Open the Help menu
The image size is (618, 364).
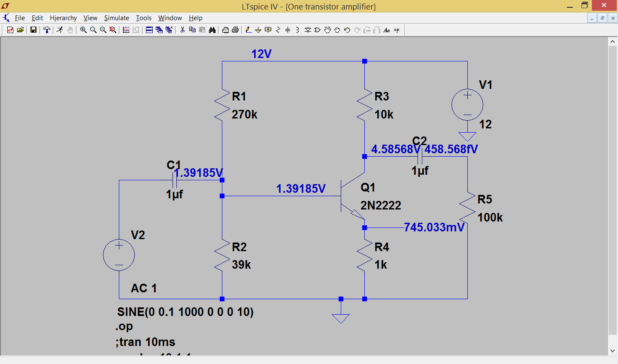[x=195, y=18]
